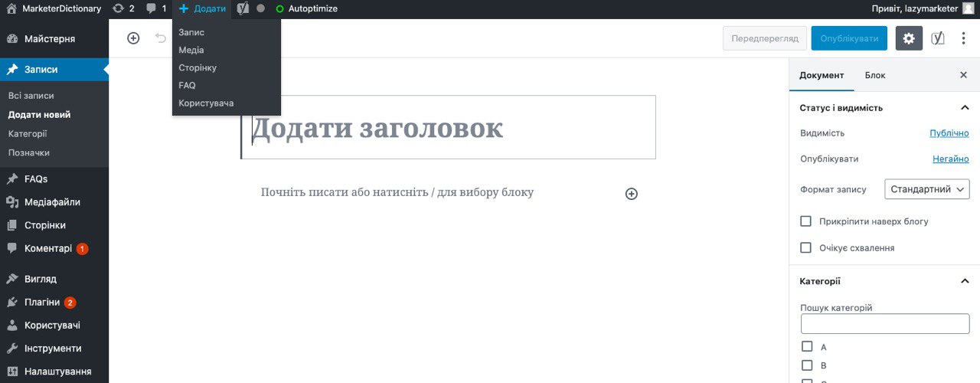Open Формат запису dropdown Стандартний
Image resolution: width=980 pixels, height=383 pixels.
click(927, 189)
